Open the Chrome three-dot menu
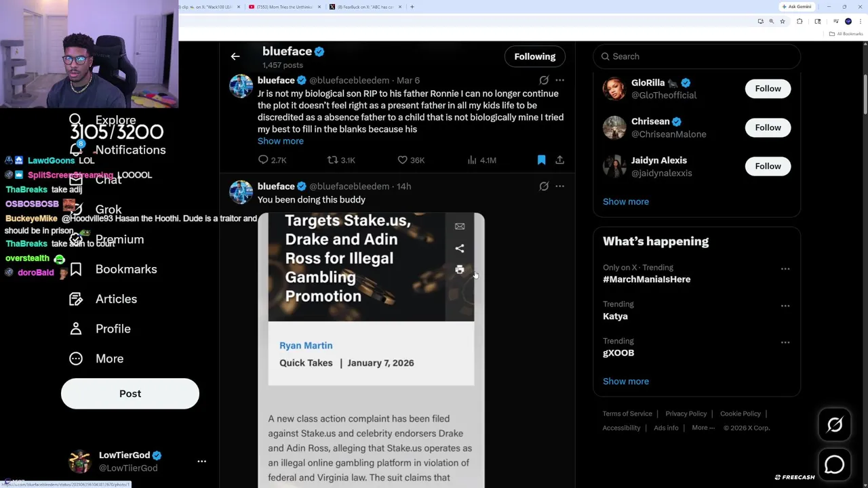The width and height of the screenshot is (868, 488). [x=860, y=22]
